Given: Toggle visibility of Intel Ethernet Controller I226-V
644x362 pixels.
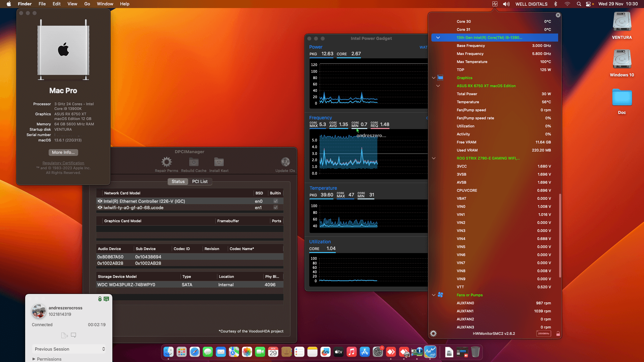Looking at the screenshot, I should click(x=100, y=201).
